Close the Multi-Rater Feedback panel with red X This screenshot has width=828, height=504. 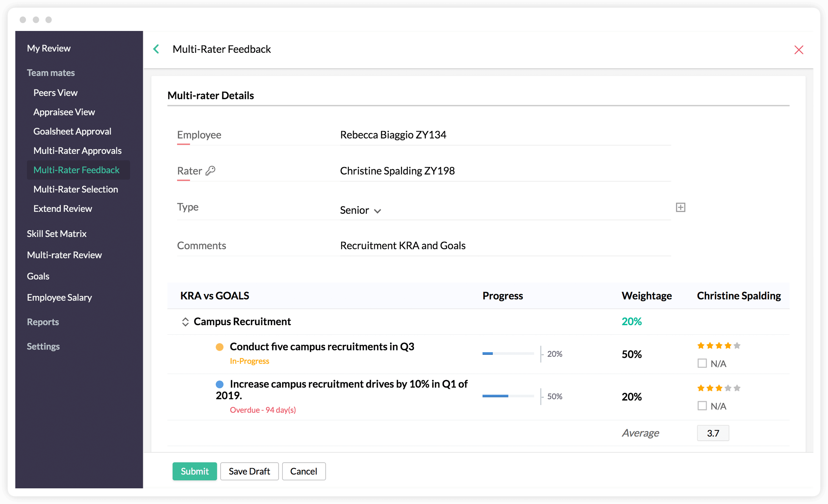(x=798, y=50)
